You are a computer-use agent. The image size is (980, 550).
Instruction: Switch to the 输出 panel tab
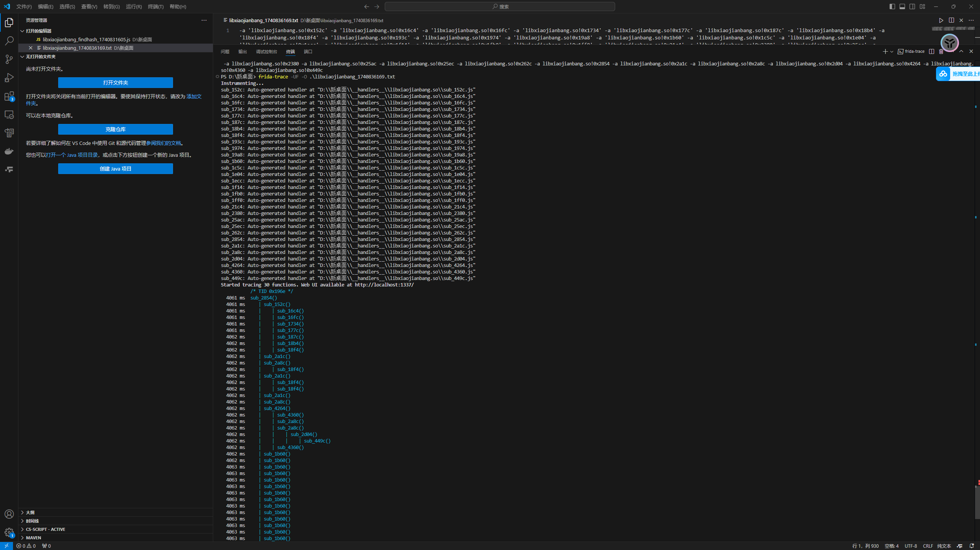tap(242, 52)
